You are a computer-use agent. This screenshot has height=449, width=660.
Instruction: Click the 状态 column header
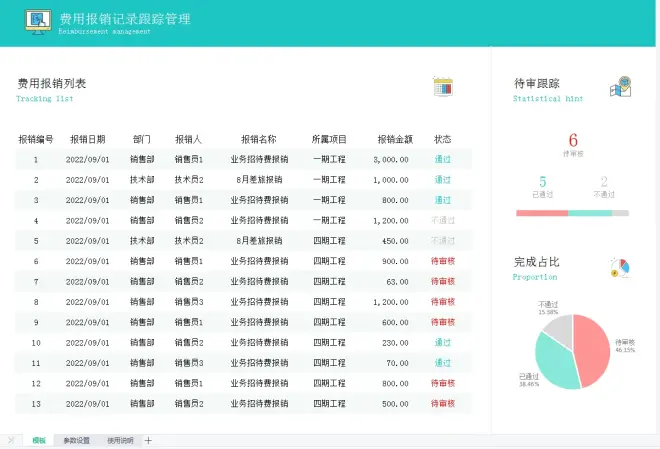point(443,139)
